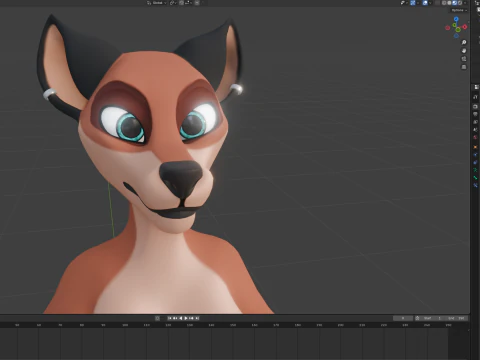Open the Tool properties tab
The height and width of the screenshot is (360, 480).
[x=475, y=97]
